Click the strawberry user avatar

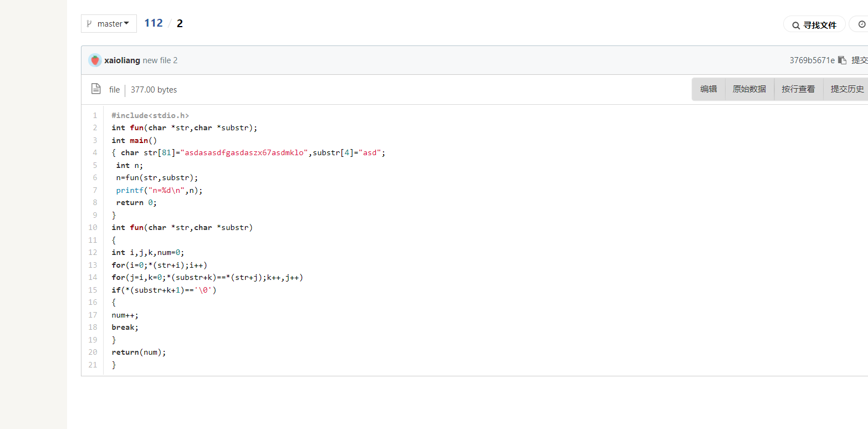95,60
